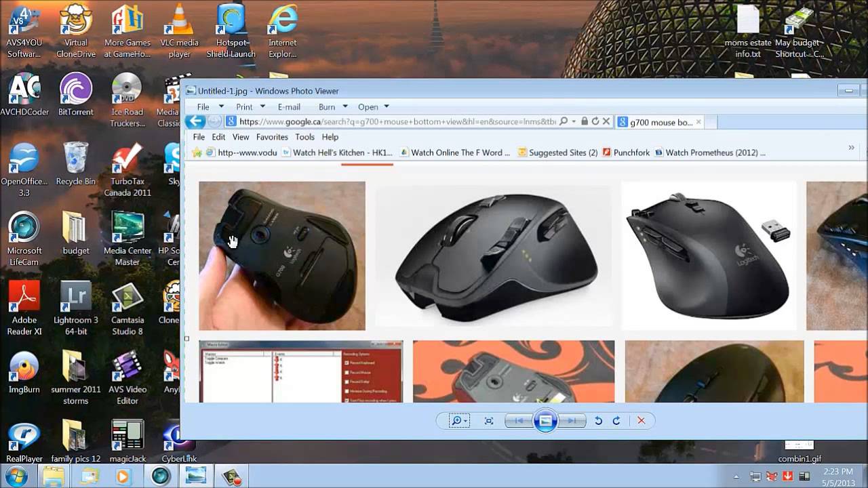Show hidden tray icons arrow
Image resolution: width=868 pixels, height=488 pixels.
(736, 477)
